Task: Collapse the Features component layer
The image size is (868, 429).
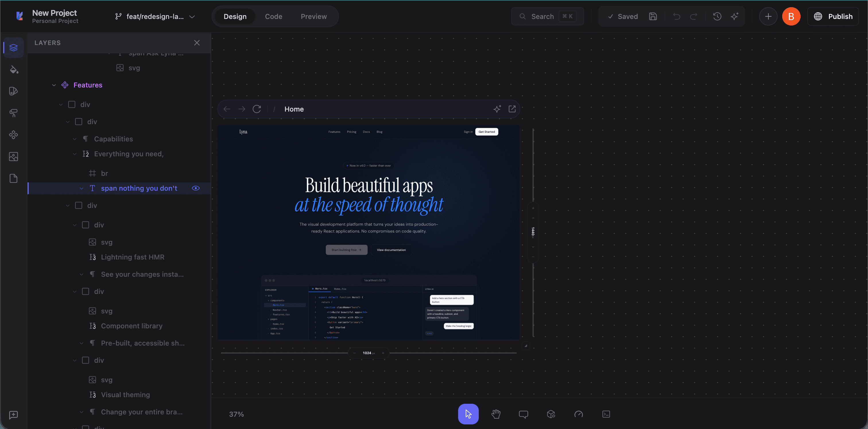Action: pos(54,85)
